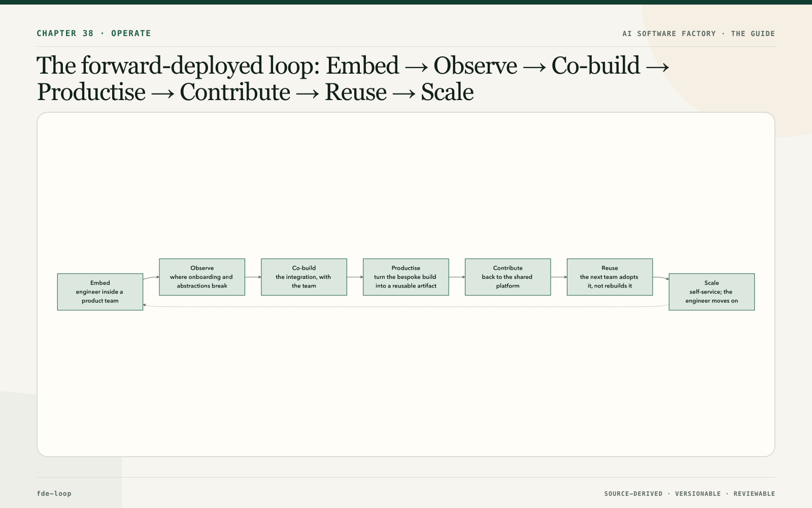Click the 'CHAPTER 38 · OPERATE' header label
Image resolution: width=812 pixels, height=508 pixels.
click(x=94, y=34)
